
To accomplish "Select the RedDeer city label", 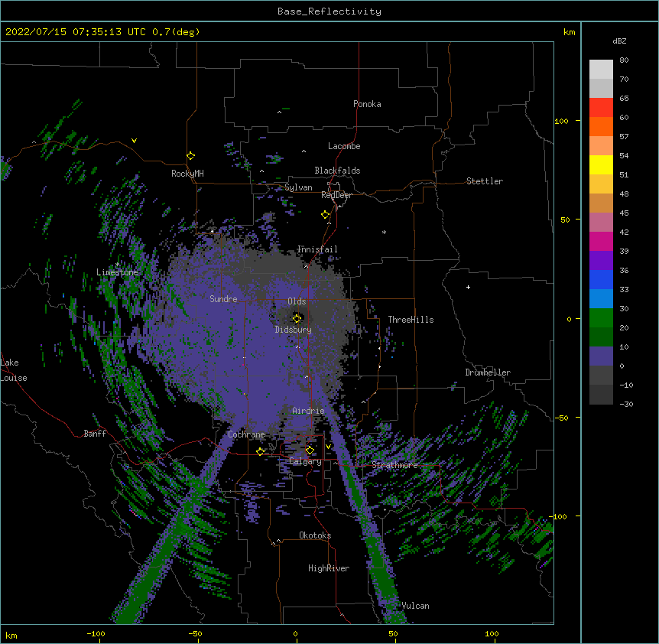I will click(x=336, y=195).
